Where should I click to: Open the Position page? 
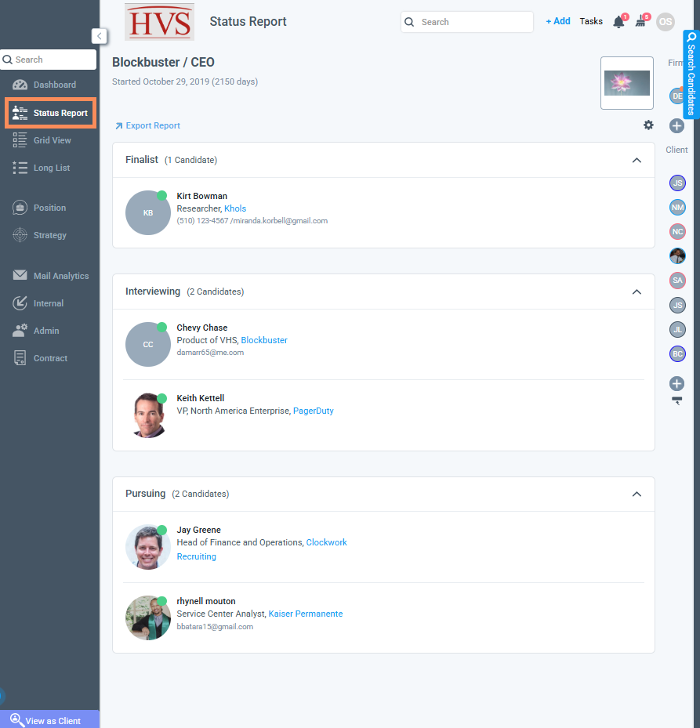coord(39,208)
